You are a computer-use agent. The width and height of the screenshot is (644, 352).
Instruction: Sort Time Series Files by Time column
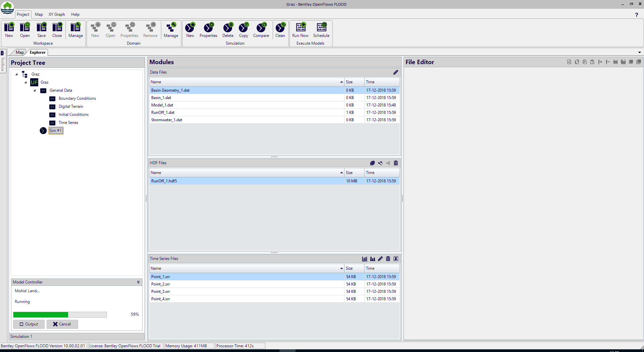(x=382, y=268)
